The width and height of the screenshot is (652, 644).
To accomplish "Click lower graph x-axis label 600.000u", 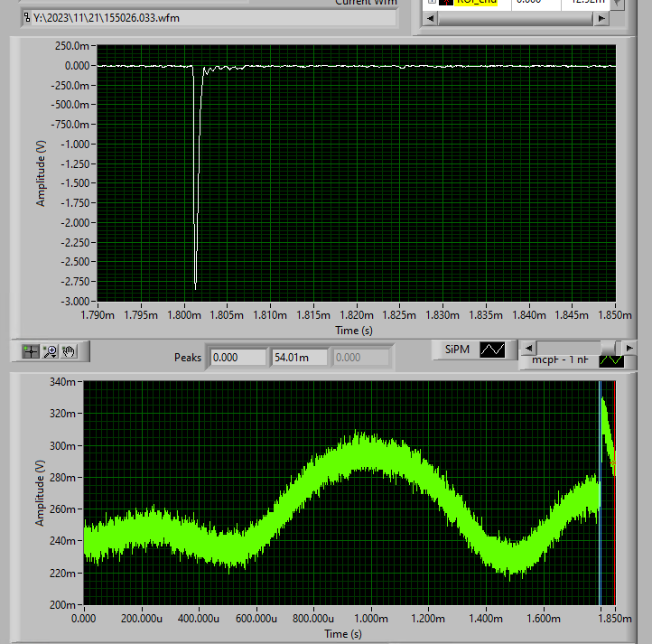I will point(256,619).
